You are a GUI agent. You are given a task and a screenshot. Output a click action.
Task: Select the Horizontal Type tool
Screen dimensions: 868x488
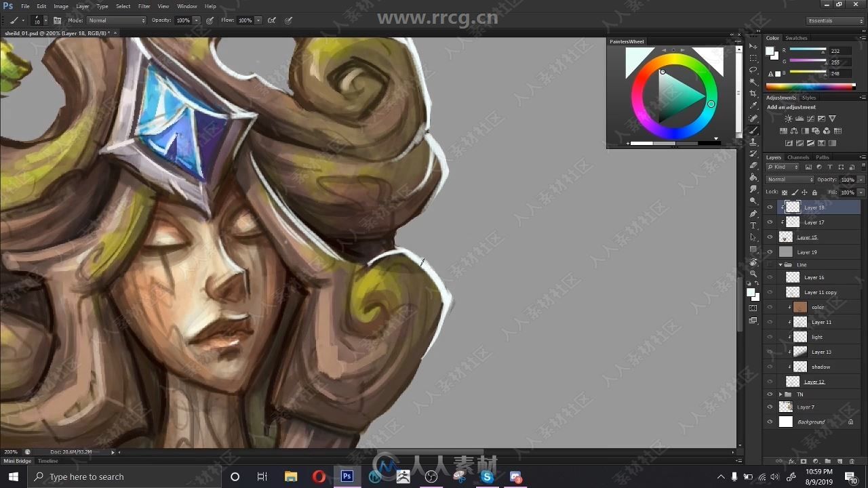[x=753, y=225]
